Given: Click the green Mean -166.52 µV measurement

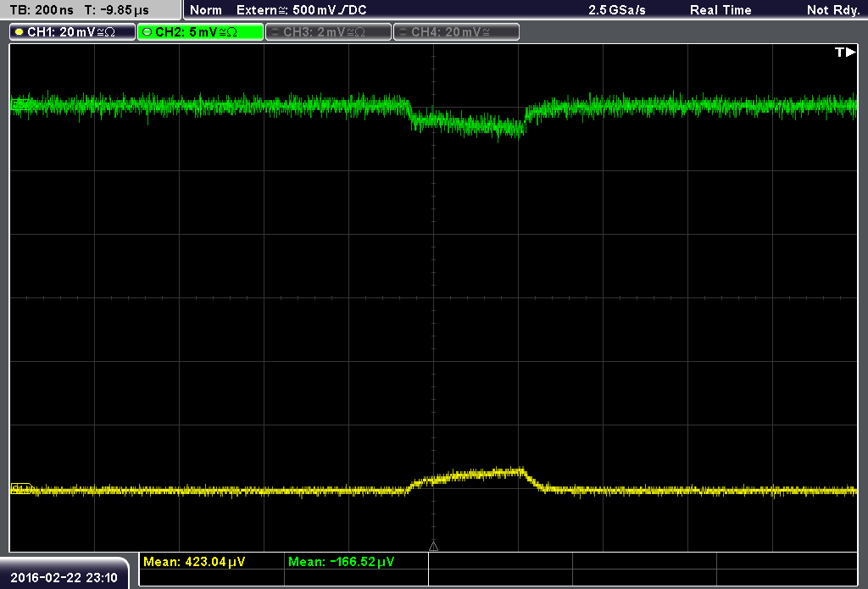Looking at the screenshot, I should (341, 562).
